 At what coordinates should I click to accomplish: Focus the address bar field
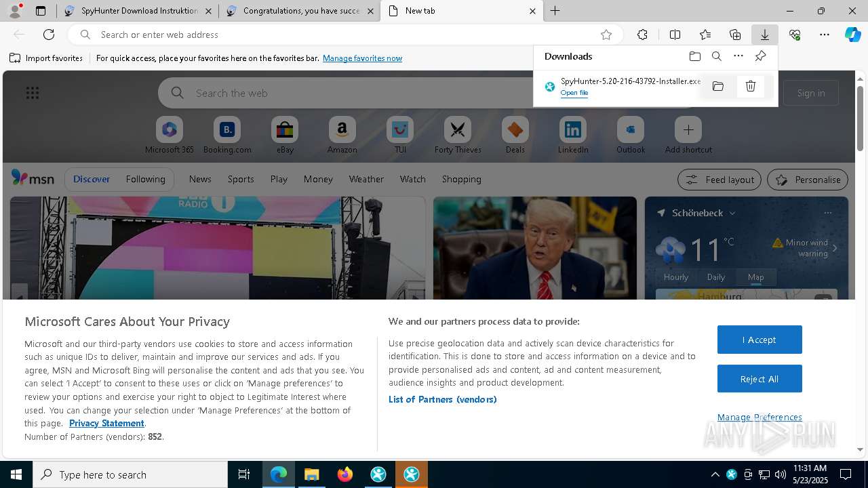click(346, 35)
